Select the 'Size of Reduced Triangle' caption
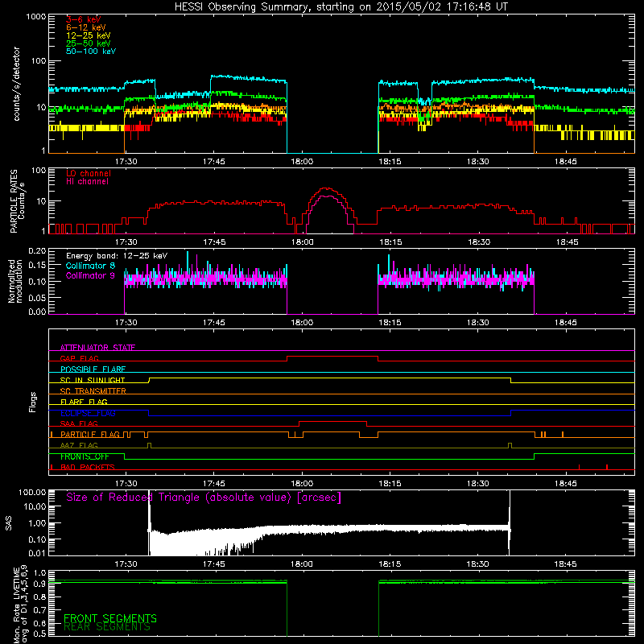The height and width of the screenshot is (644, 644). coord(204,497)
